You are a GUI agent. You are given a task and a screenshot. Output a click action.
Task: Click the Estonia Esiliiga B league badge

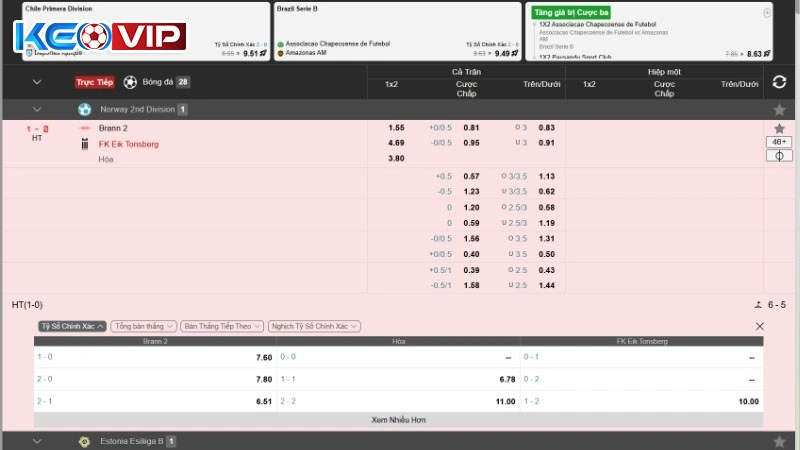point(85,441)
